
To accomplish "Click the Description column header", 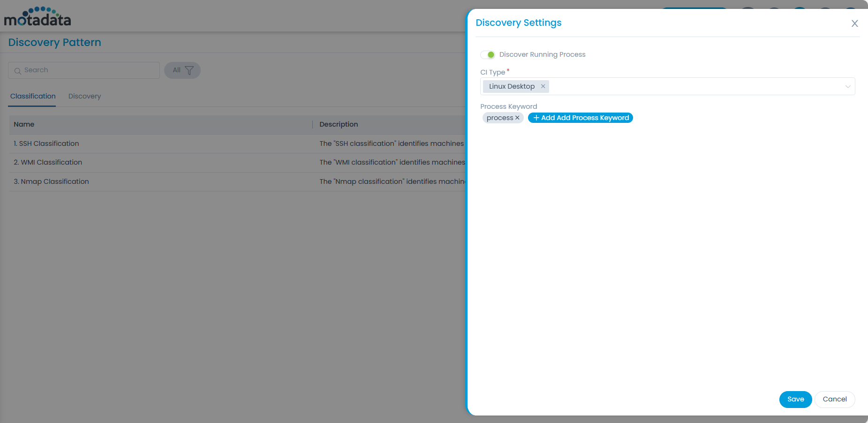I will (339, 124).
